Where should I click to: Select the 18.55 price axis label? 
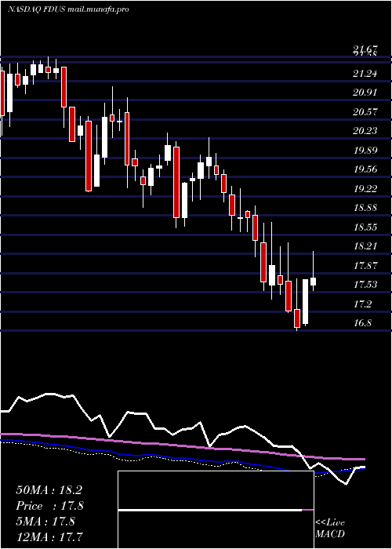point(365,227)
